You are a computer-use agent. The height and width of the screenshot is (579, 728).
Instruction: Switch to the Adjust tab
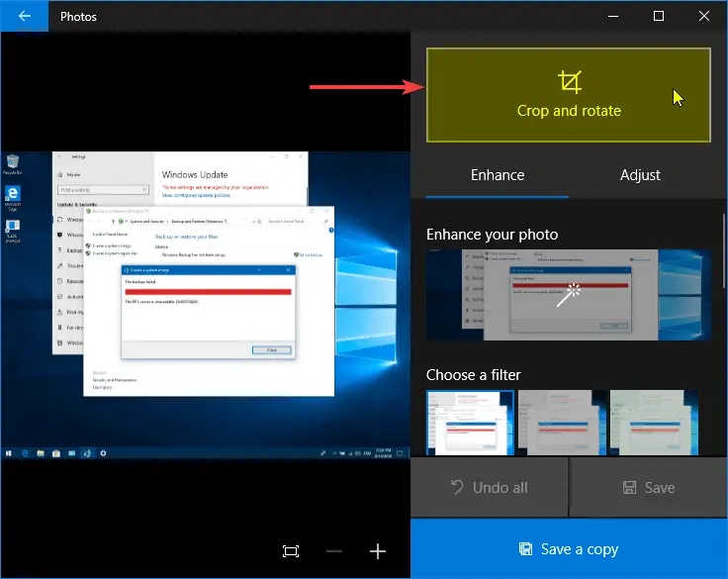coord(640,175)
